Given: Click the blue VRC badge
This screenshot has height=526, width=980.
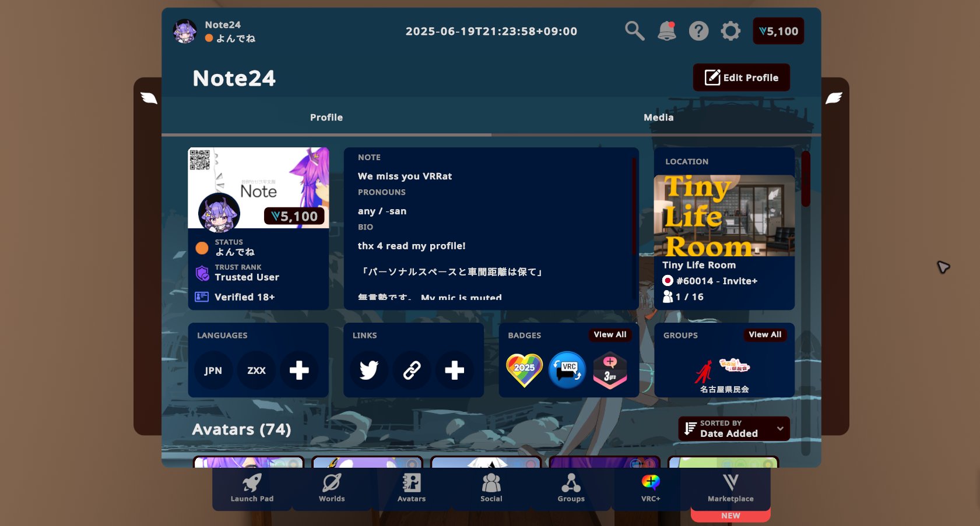Looking at the screenshot, I should pyautogui.click(x=567, y=370).
